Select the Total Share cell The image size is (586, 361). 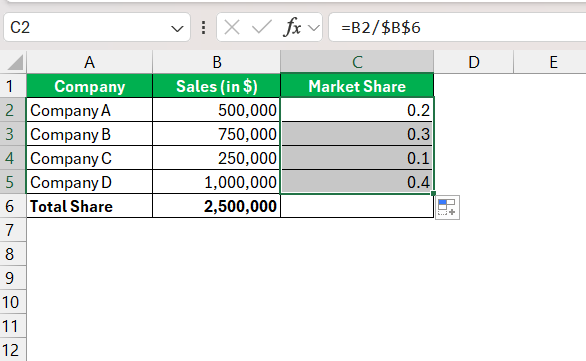pos(90,206)
